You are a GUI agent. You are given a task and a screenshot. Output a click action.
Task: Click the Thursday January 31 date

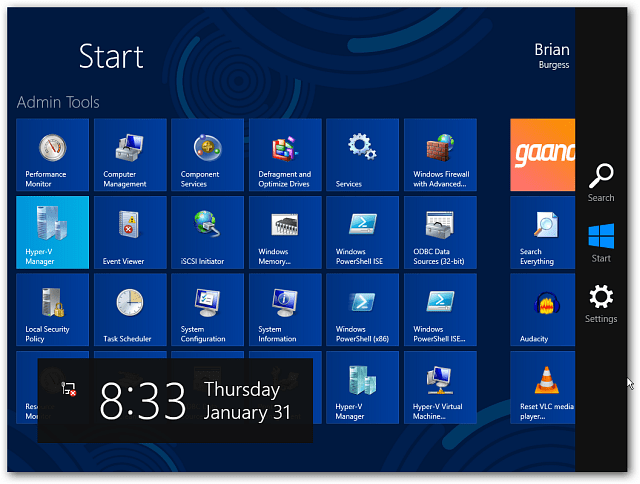click(247, 400)
